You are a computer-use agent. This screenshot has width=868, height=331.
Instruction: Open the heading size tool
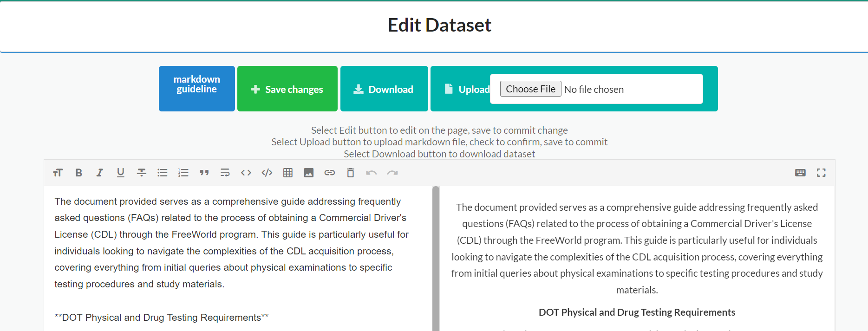(x=58, y=173)
